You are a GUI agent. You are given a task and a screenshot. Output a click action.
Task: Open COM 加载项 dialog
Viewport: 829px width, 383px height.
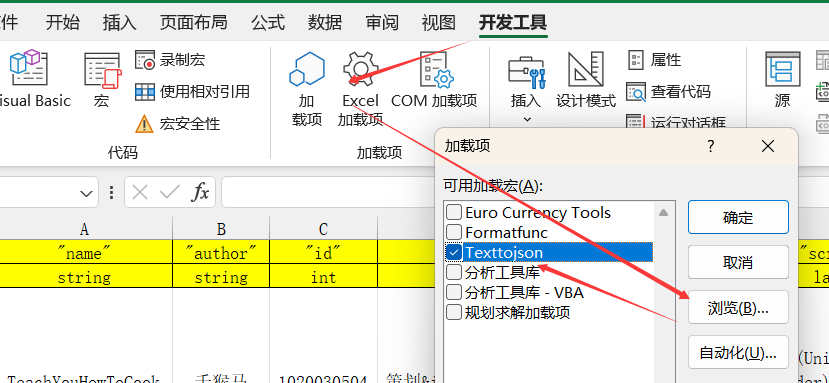434,79
